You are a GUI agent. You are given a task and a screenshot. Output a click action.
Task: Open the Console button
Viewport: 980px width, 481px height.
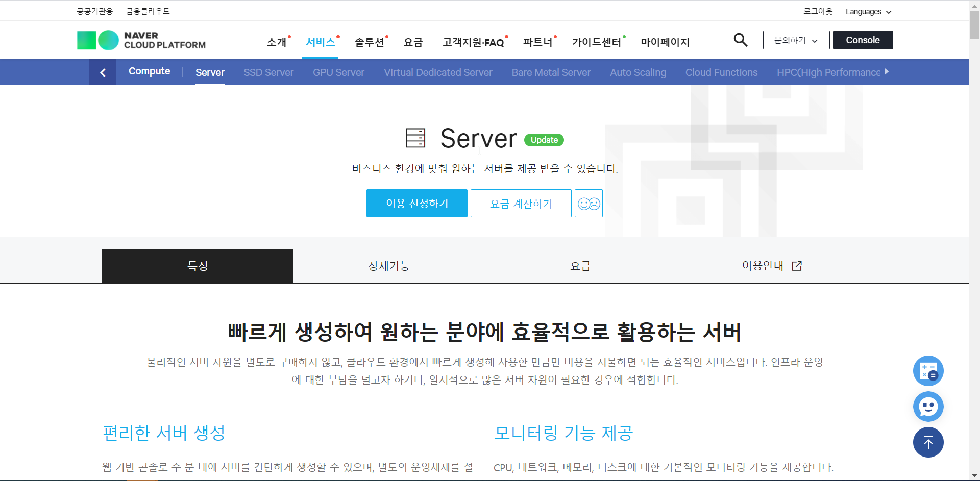coord(863,40)
